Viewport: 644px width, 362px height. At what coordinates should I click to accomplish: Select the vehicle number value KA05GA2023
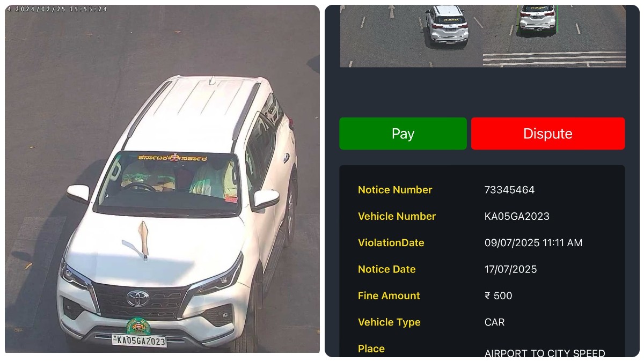517,216
